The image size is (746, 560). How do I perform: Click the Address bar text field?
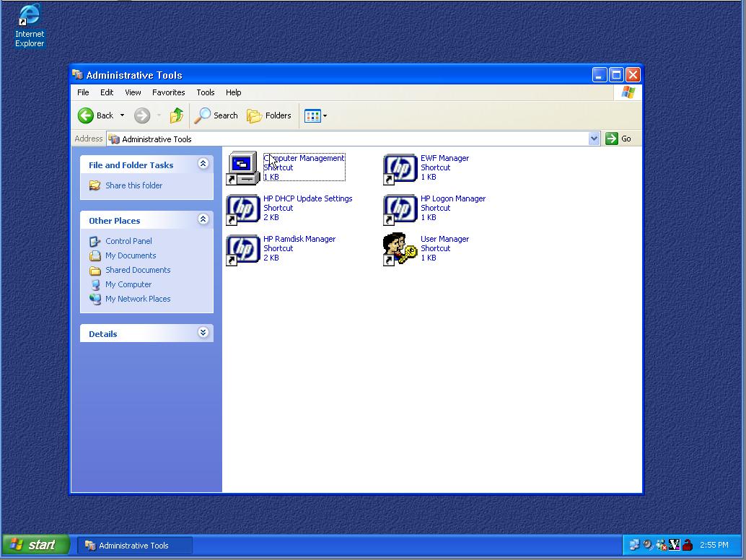click(x=347, y=139)
